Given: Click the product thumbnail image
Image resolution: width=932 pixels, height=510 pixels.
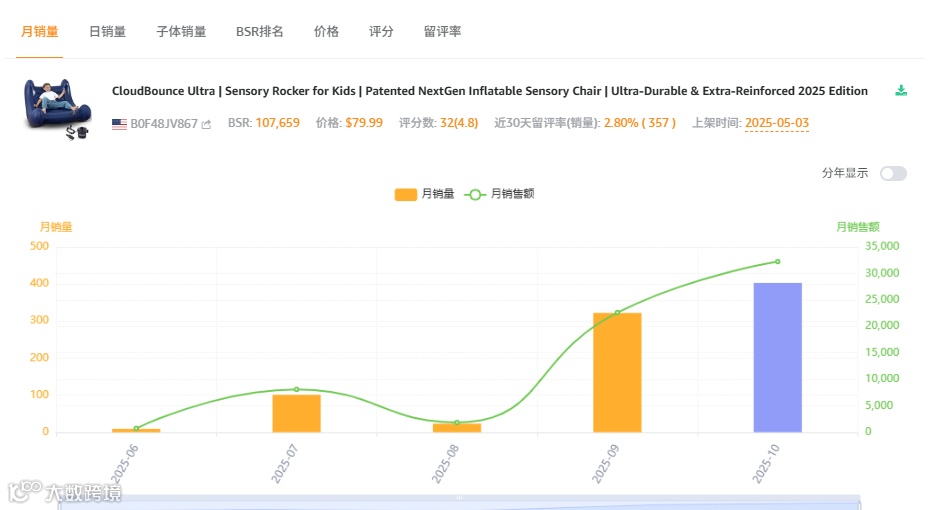Looking at the screenshot, I should coord(57,109).
